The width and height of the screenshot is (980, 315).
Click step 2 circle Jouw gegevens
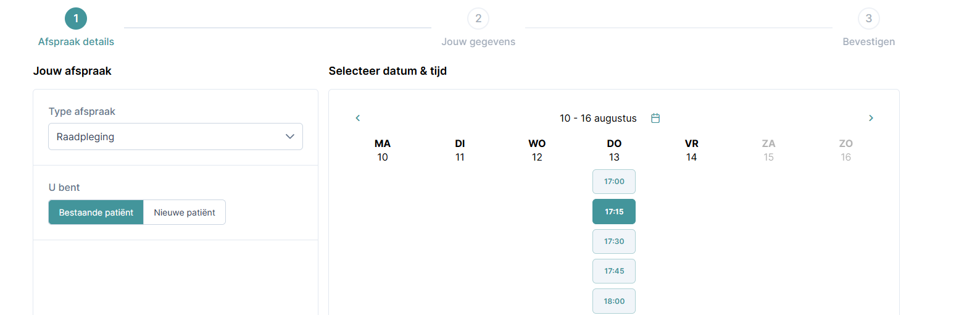[x=478, y=19]
